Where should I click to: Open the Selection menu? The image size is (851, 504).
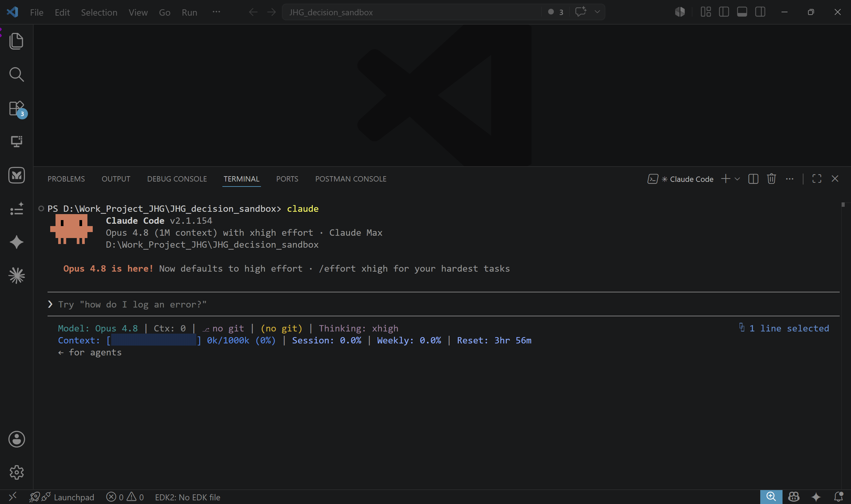tap(99, 12)
